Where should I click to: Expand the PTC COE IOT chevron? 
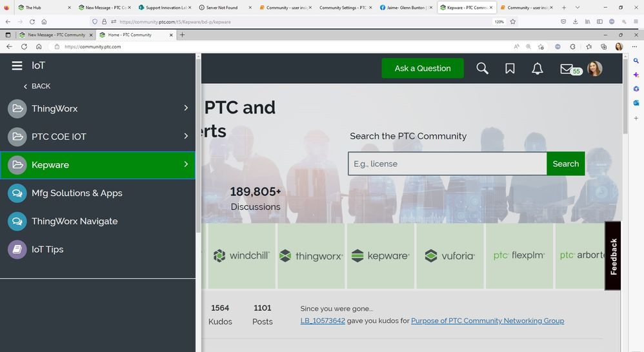186,136
